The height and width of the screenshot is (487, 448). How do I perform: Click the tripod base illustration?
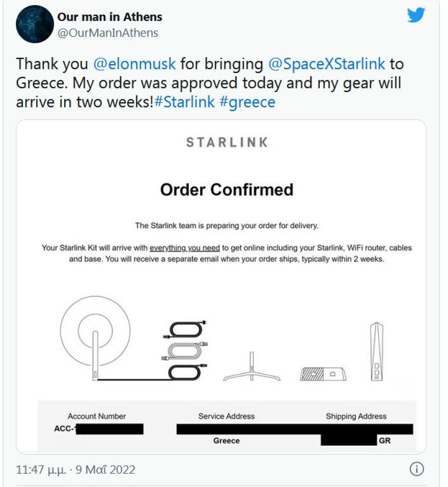[x=251, y=366]
